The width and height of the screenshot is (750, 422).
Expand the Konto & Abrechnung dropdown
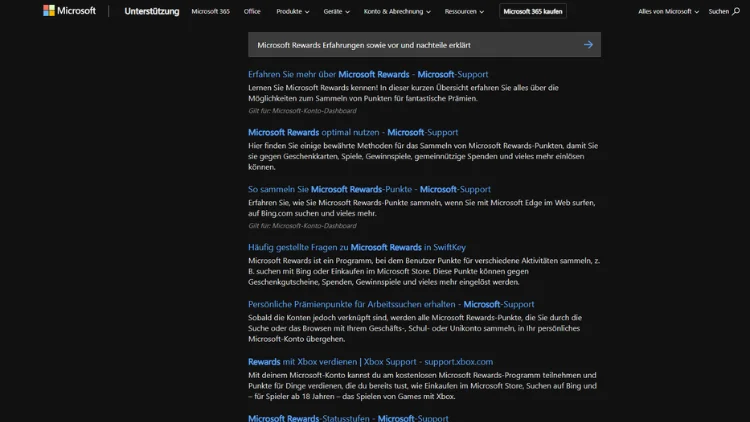tap(397, 11)
